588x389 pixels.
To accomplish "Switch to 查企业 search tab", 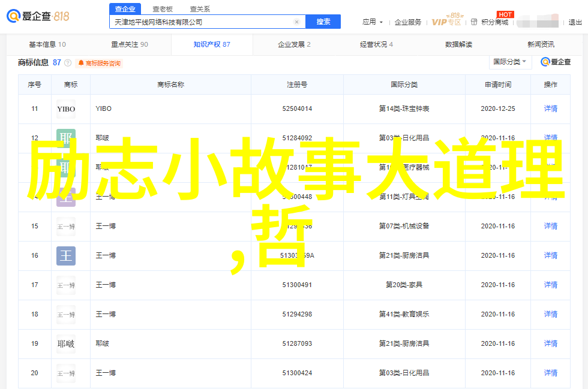I will (125, 8).
